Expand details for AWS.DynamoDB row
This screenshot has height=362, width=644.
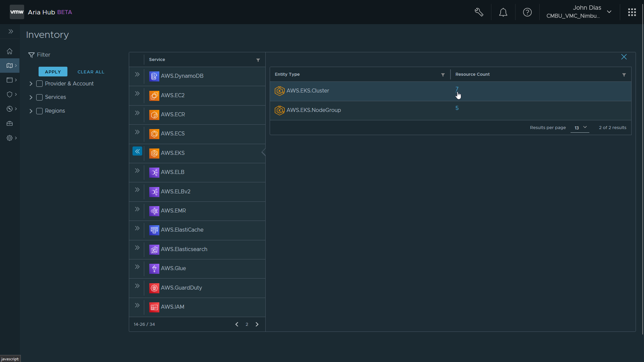click(x=137, y=74)
